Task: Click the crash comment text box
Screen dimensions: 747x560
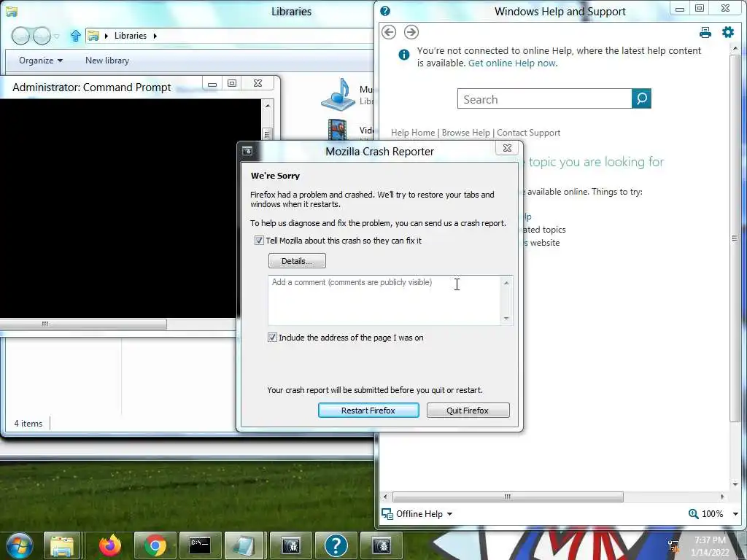Action: point(384,300)
